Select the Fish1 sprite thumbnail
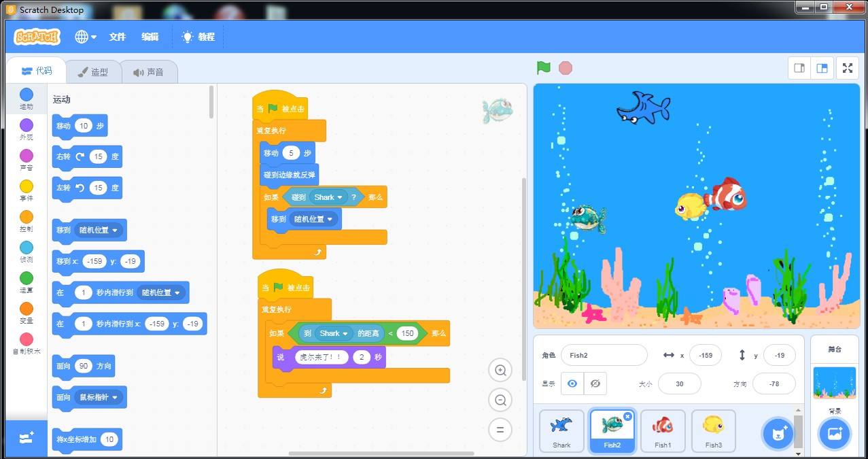868x459 pixels. [x=663, y=432]
